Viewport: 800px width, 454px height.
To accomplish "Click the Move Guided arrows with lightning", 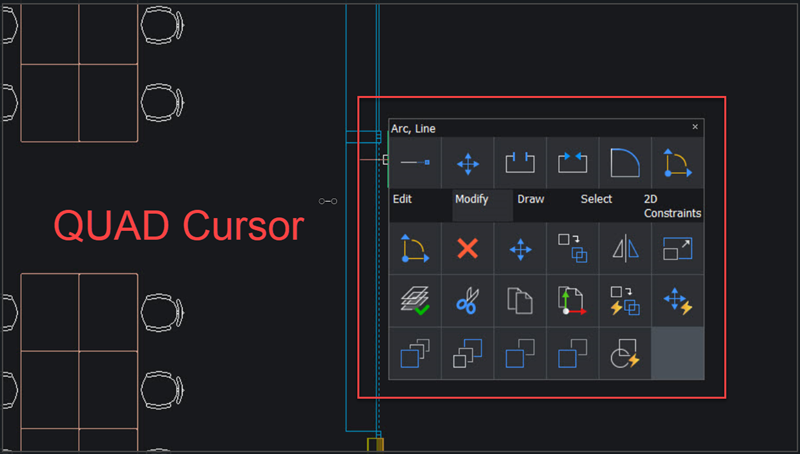I will (x=677, y=301).
